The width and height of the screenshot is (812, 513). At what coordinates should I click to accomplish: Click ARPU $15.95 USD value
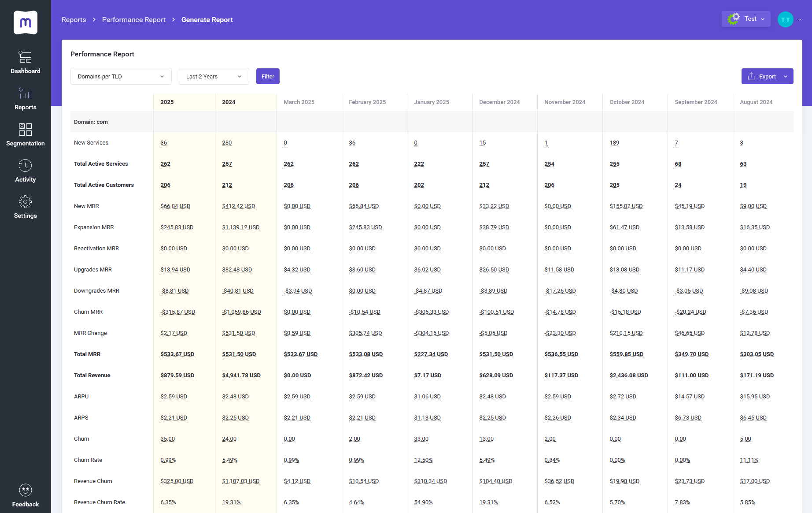[755, 397]
